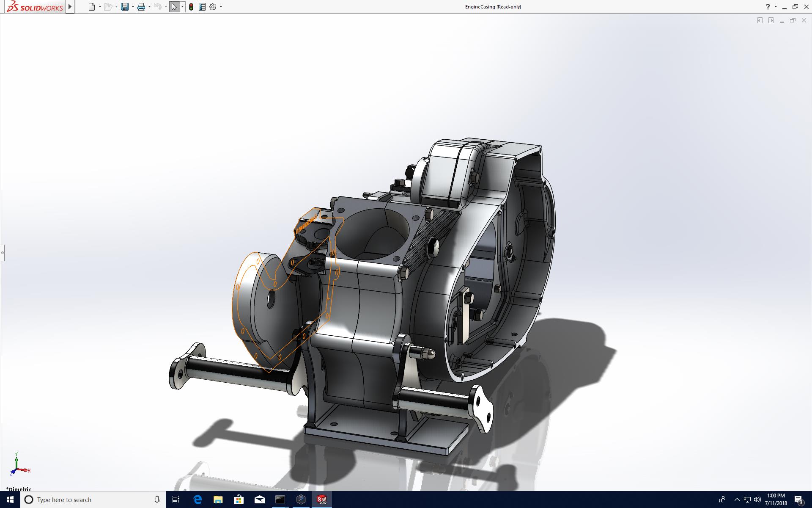The height and width of the screenshot is (508, 812).
Task: Expand the SolidWorks menu flyout arrow
Action: coord(70,7)
